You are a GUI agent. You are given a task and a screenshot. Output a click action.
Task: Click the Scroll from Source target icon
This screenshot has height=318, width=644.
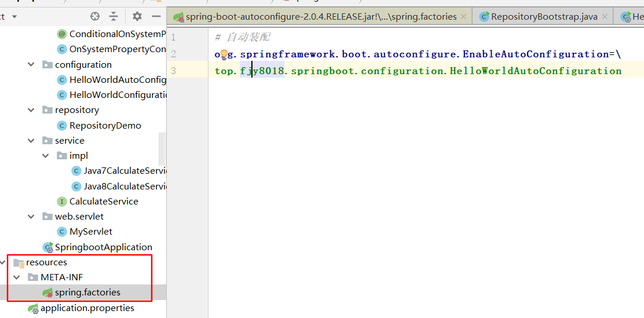(x=95, y=16)
